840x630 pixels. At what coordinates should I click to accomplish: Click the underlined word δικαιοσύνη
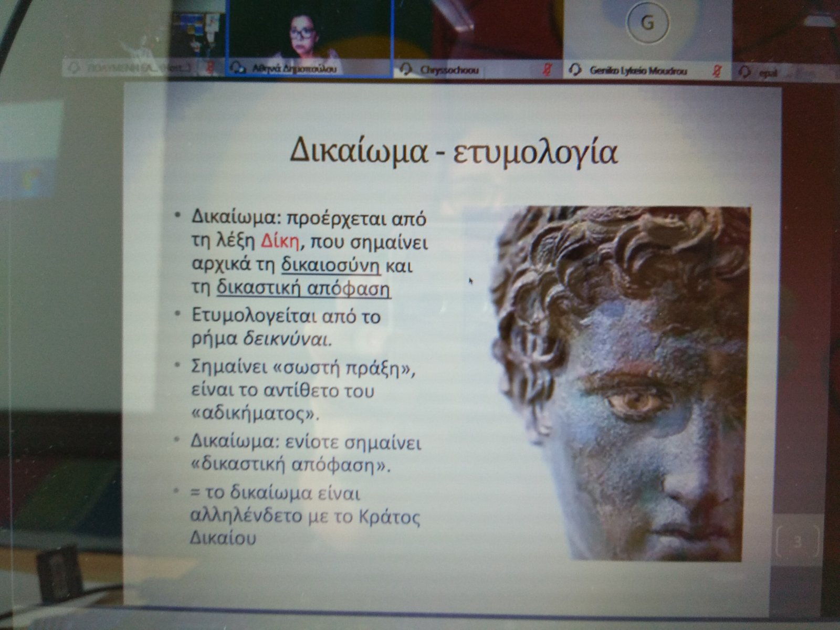coord(331,266)
